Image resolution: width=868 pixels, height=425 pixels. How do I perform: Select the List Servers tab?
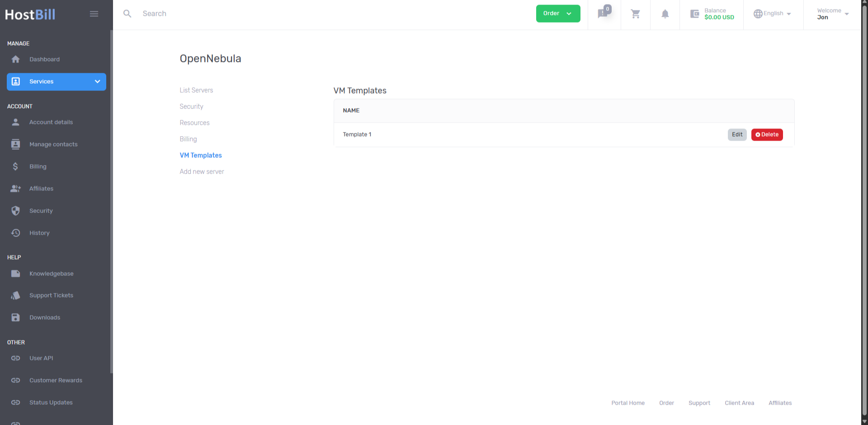pyautogui.click(x=196, y=90)
